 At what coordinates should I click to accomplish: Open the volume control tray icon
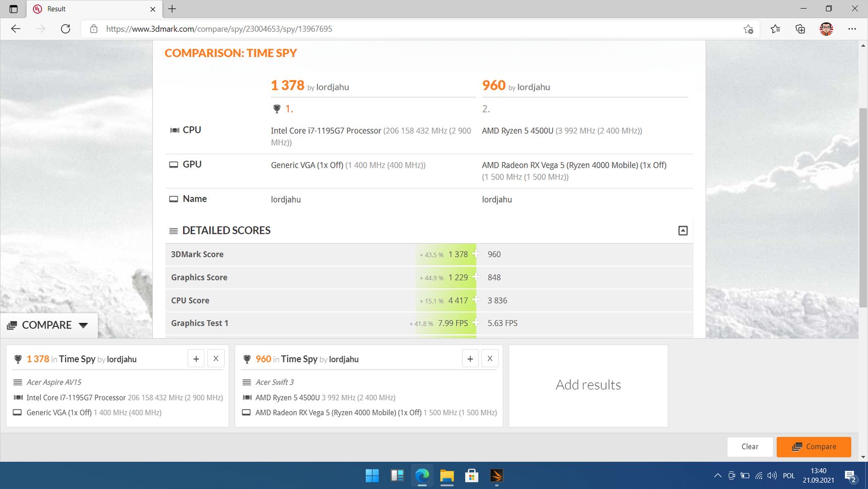point(772,476)
